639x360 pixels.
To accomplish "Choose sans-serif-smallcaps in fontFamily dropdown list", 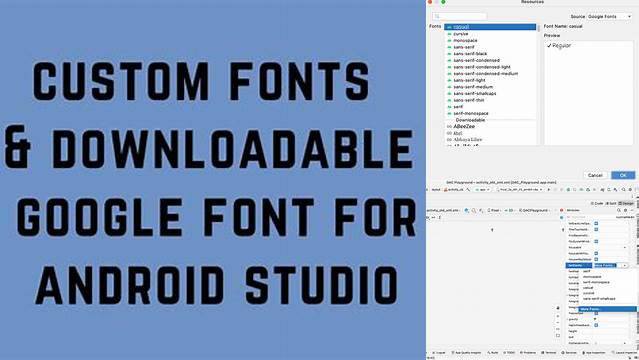I will [x=599, y=299].
